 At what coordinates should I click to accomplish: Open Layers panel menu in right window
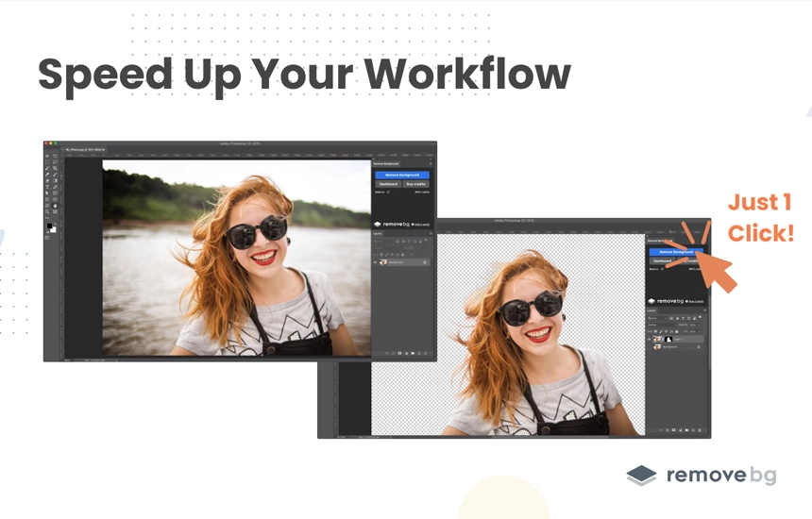tap(704, 310)
